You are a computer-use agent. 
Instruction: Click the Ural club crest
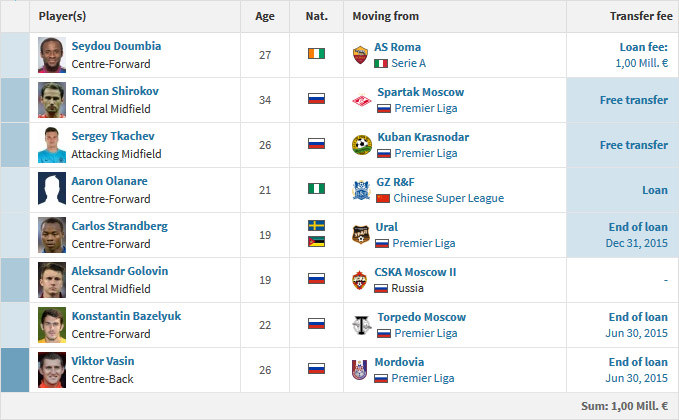point(361,235)
